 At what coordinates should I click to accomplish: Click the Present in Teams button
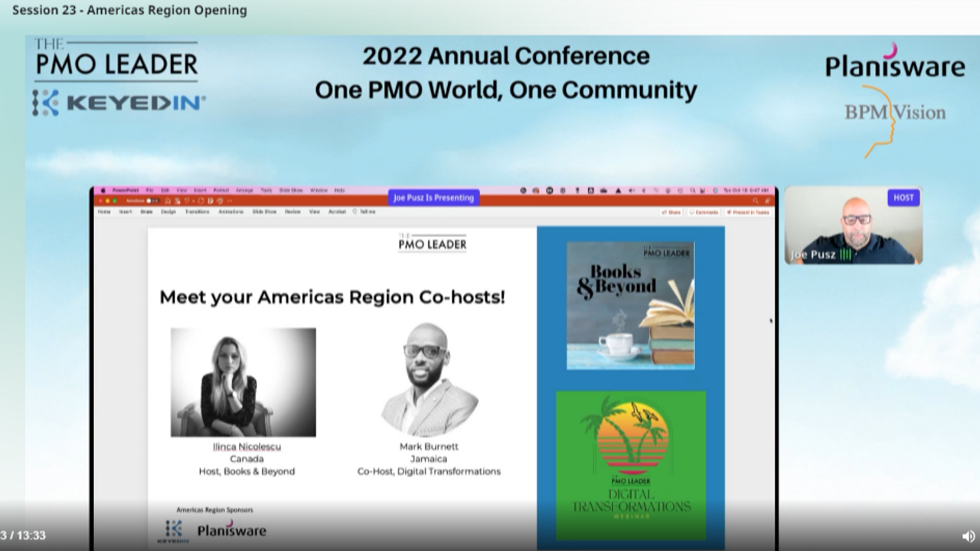[748, 212]
